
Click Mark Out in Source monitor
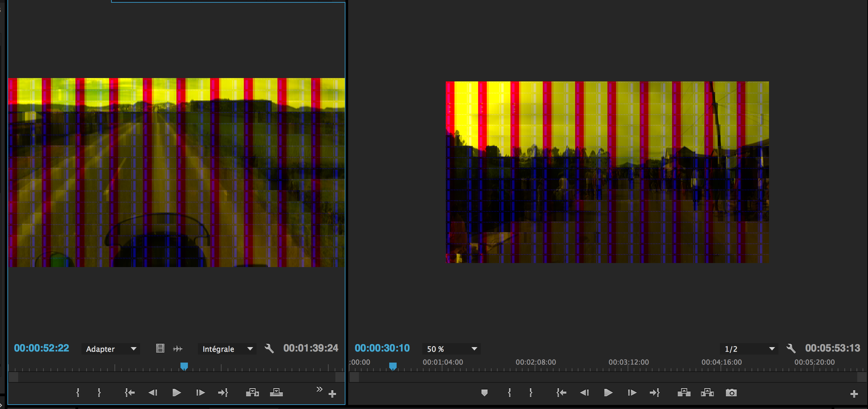(x=99, y=393)
